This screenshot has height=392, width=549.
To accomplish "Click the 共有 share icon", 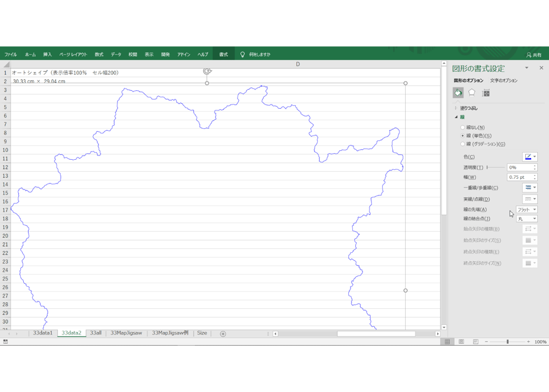I will [529, 55].
